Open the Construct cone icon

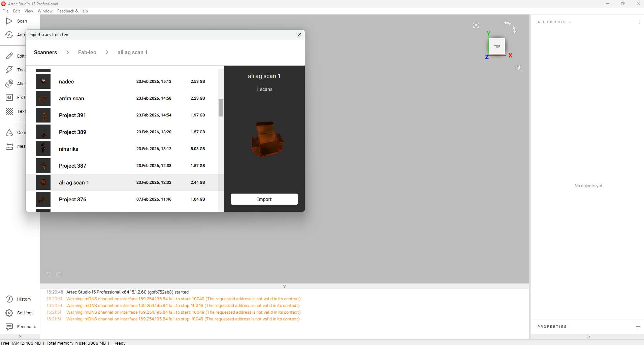click(x=9, y=132)
